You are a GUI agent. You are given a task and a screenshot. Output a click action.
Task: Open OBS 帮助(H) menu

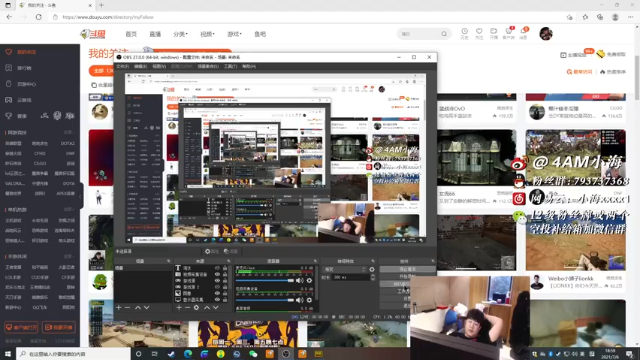coord(249,66)
